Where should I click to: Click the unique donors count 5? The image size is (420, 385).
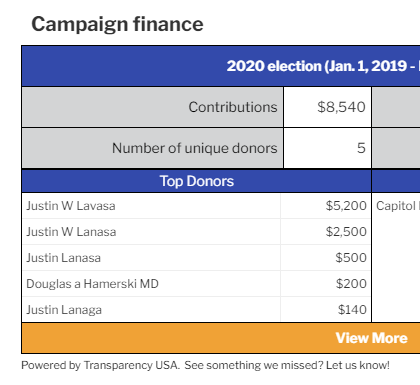click(361, 148)
